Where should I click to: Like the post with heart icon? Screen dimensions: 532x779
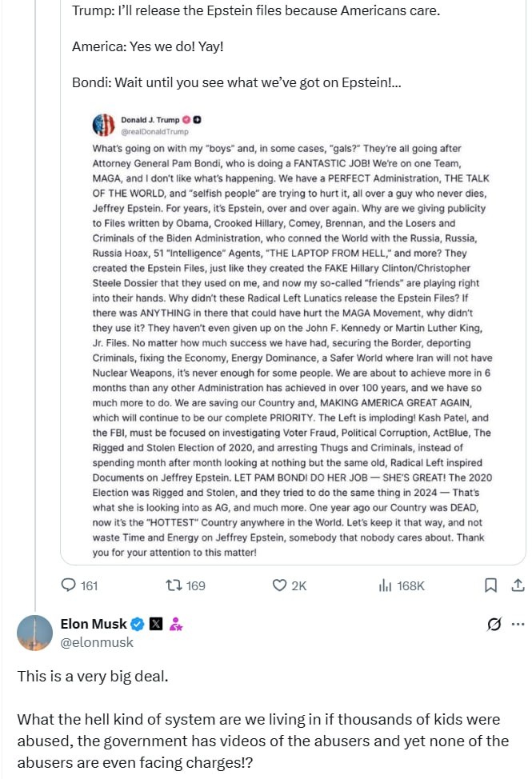279,585
